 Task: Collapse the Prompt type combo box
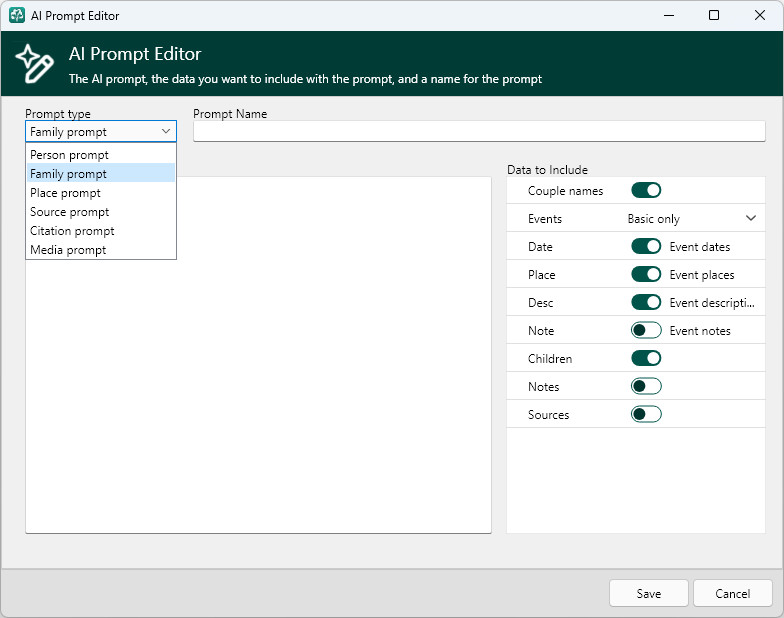(101, 132)
